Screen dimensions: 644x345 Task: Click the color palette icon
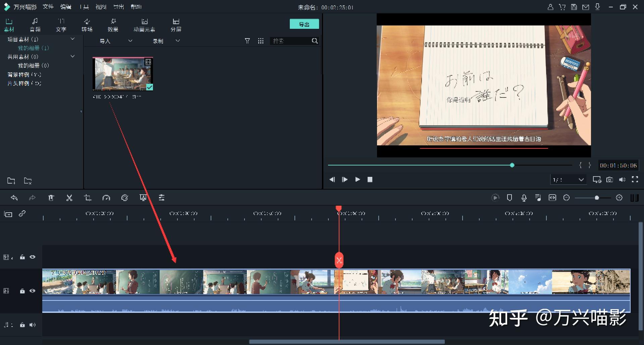[x=124, y=198]
